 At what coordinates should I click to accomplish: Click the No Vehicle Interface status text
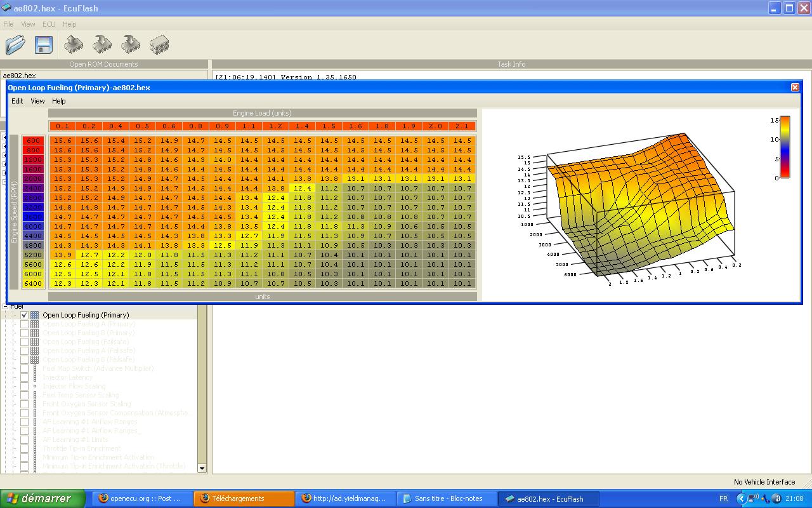pos(764,482)
